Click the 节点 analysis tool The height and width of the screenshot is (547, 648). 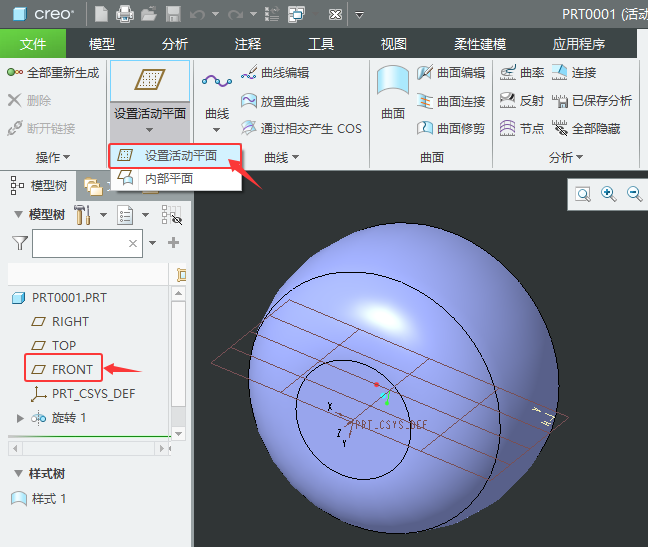pyautogui.click(x=522, y=128)
